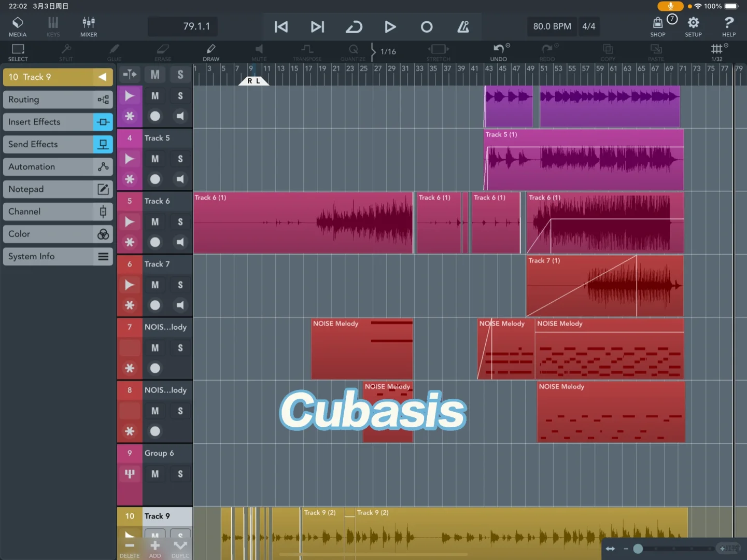Open the 1/16 quantize value selector

point(388,51)
